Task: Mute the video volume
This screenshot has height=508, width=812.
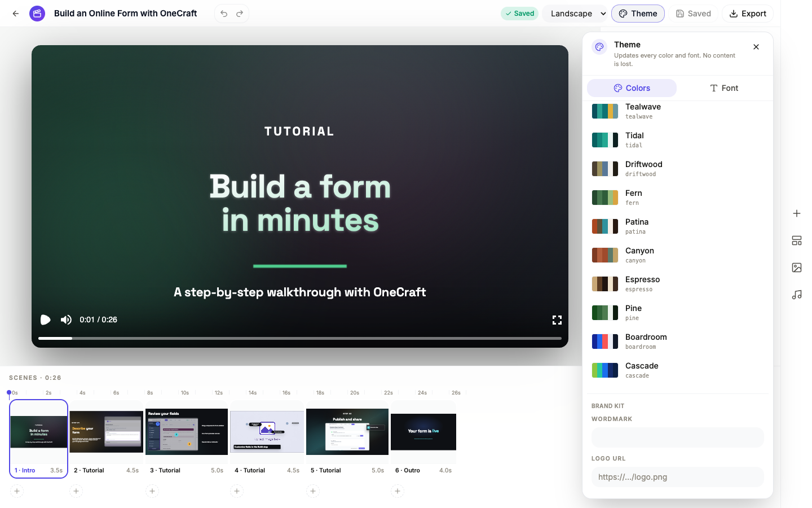Action: [66, 320]
